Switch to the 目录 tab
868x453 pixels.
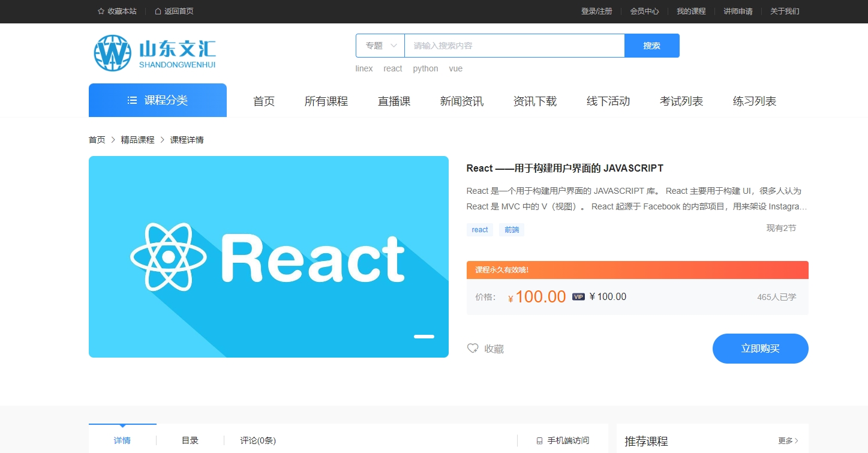pyautogui.click(x=190, y=440)
